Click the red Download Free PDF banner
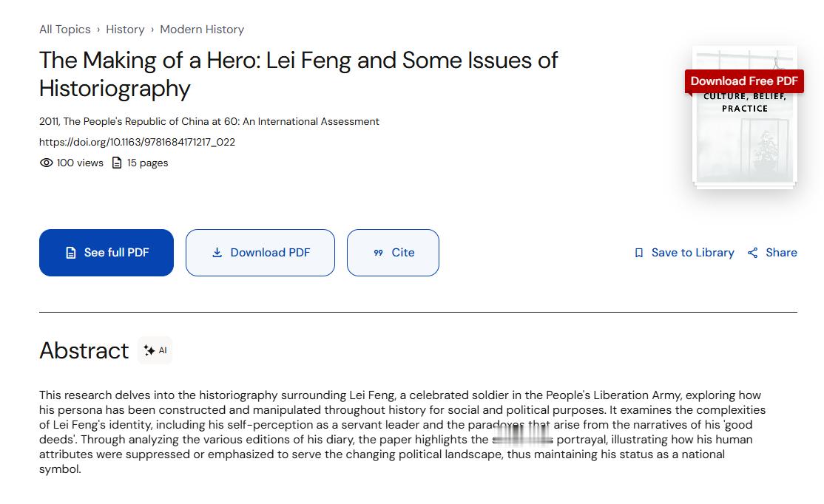This screenshot has height=504, width=824. 744,81
